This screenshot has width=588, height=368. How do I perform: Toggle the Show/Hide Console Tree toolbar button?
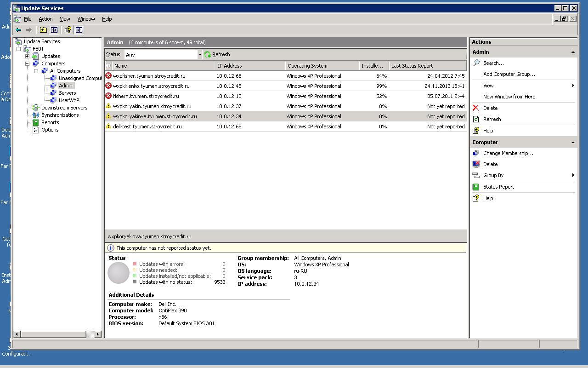(x=54, y=30)
